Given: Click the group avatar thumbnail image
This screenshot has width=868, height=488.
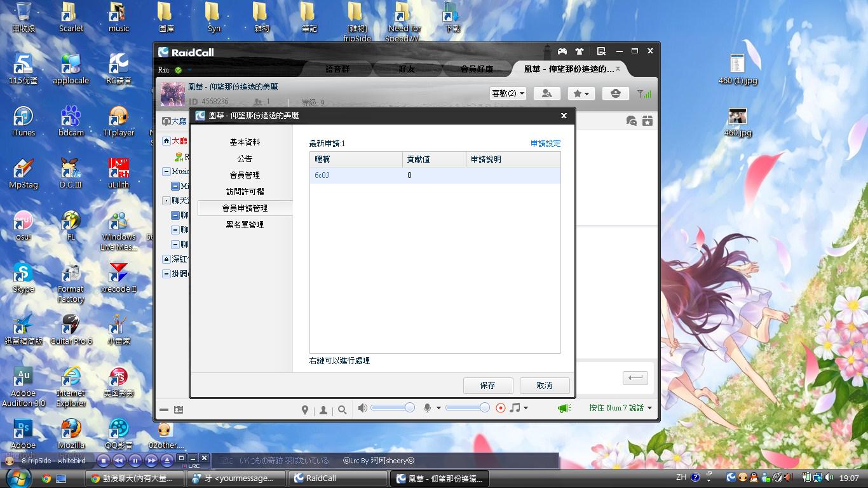Looking at the screenshot, I should coord(172,93).
